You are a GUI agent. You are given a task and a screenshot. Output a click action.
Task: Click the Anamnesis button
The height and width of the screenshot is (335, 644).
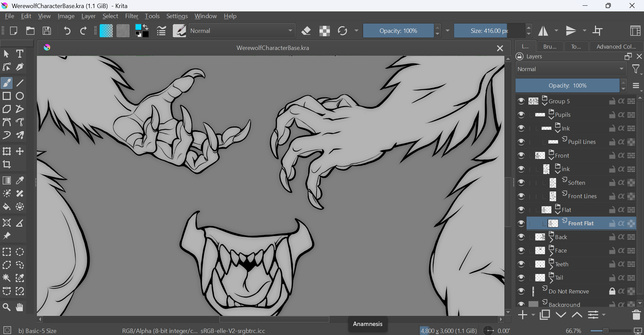[x=367, y=324]
